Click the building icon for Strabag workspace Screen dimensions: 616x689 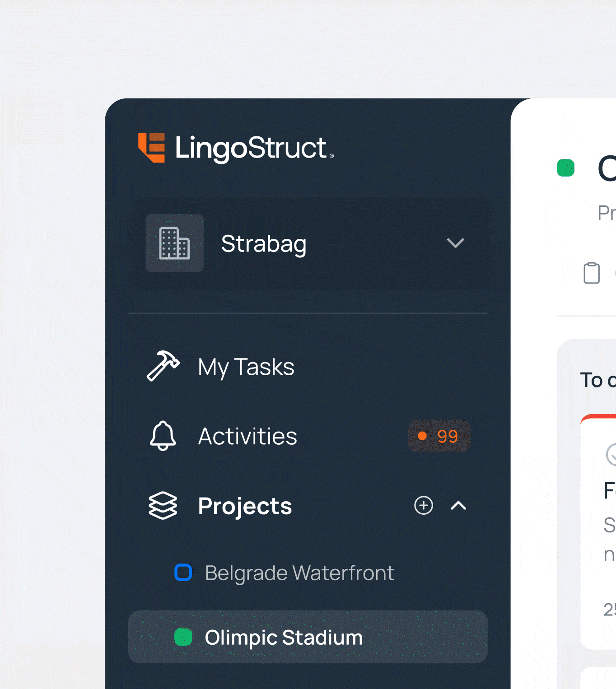(x=175, y=243)
